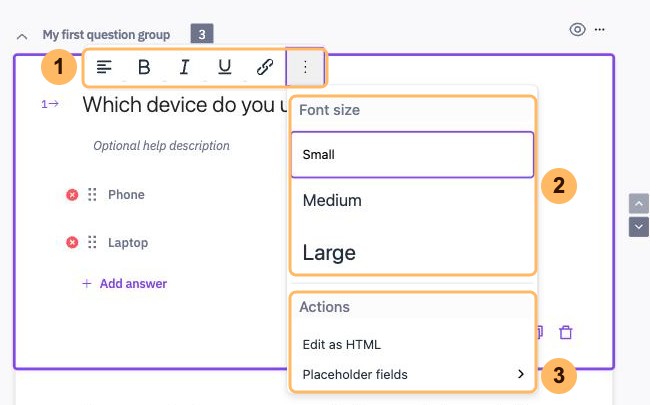
Task: Click the text alignment icon
Action: point(104,67)
